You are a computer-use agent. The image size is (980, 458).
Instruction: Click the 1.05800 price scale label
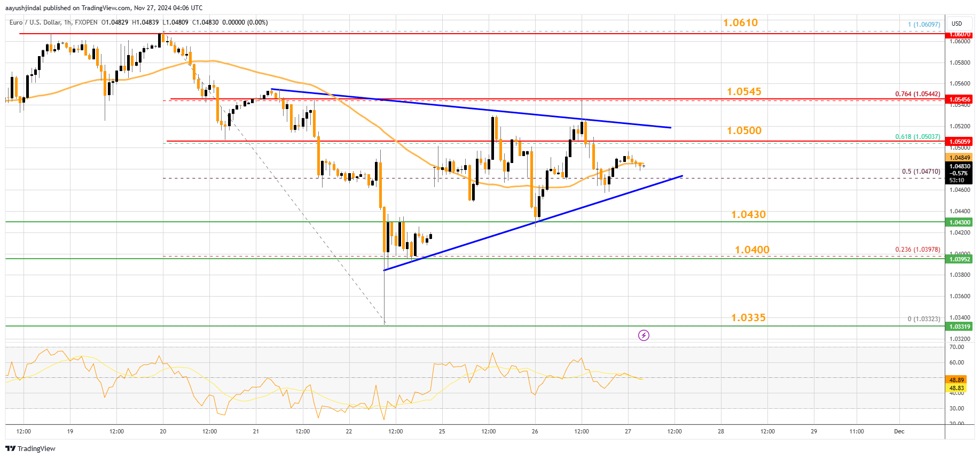[960, 63]
